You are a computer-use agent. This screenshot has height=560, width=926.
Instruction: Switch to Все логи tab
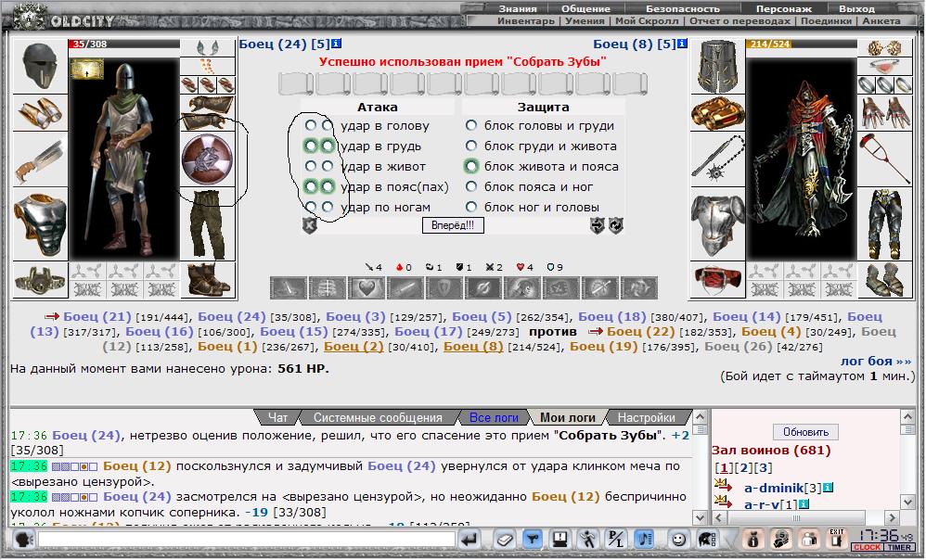tap(494, 418)
